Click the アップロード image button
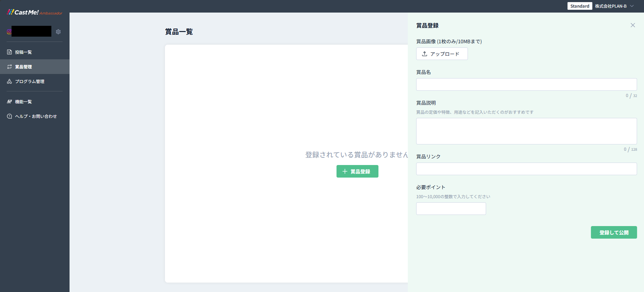The image size is (644, 292). [x=442, y=54]
